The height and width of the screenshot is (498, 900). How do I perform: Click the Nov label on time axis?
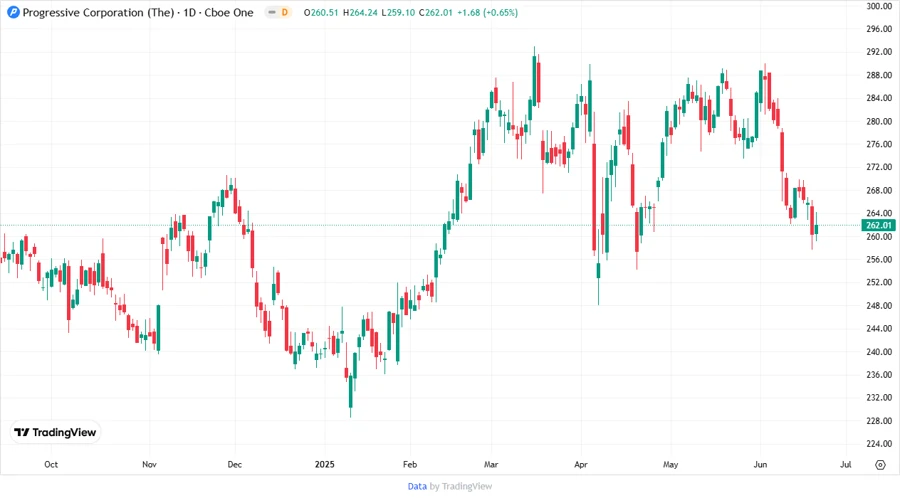pyautogui.click(x=149, y=464)
